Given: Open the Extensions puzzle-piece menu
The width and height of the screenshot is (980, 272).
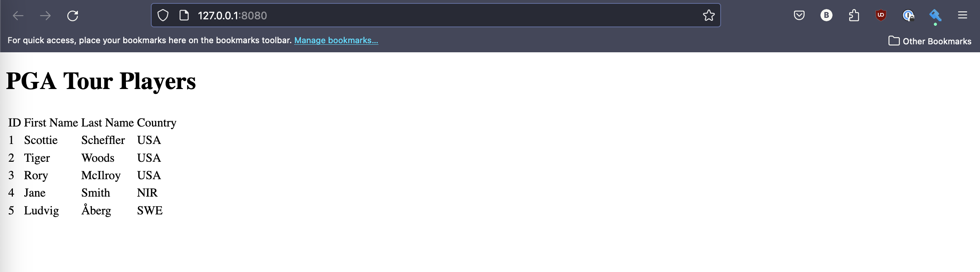Looking at the screenshot, I should click(854, 16).
